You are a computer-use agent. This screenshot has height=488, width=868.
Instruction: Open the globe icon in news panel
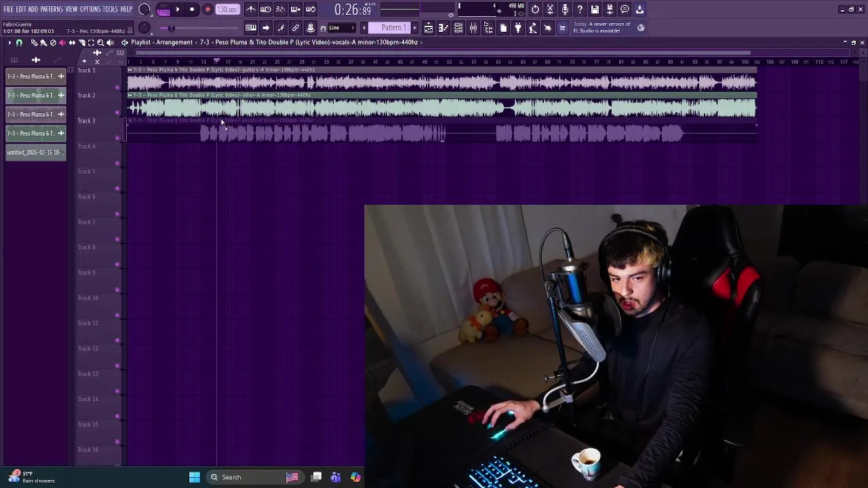pos(641,28)
